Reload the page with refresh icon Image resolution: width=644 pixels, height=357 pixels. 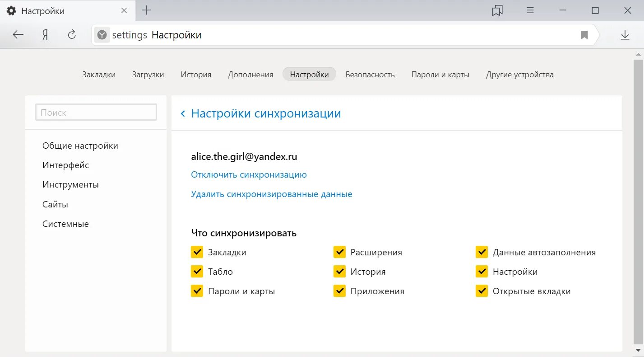pos(72,35)
